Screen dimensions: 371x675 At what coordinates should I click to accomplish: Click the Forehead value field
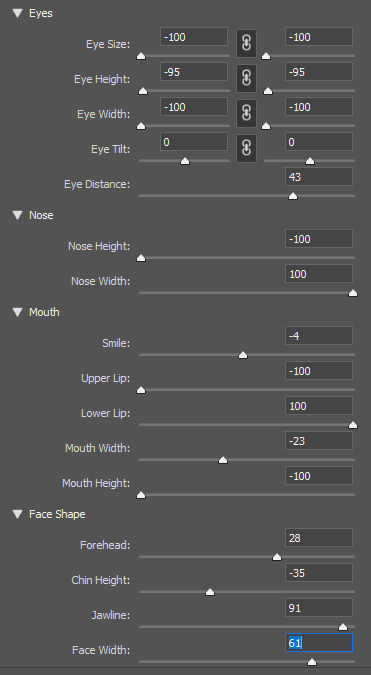[x=319, y=538]
